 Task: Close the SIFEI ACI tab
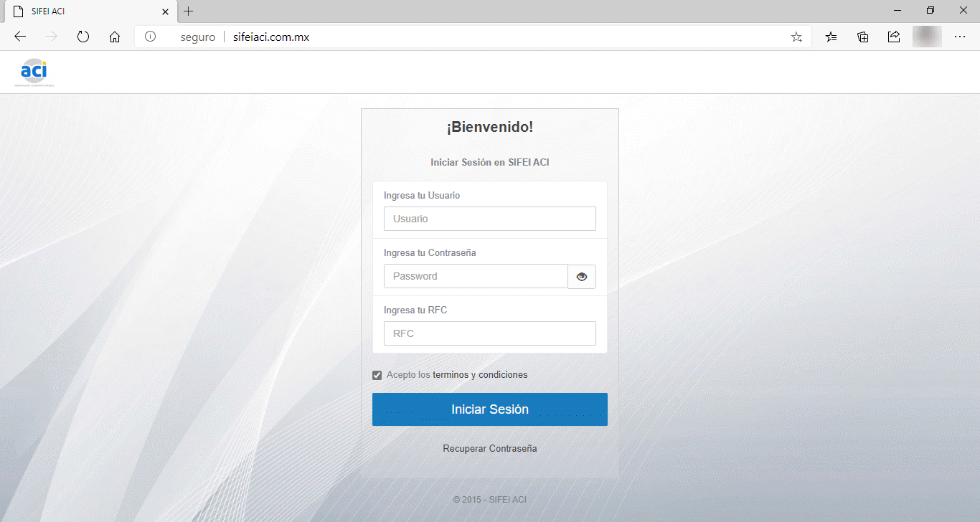pos(166,11)
